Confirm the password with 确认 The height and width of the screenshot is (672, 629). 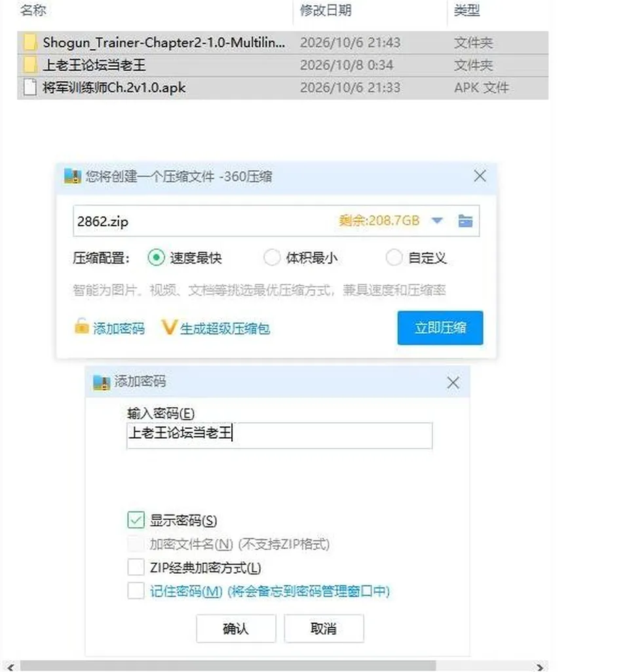click(236, 629)
